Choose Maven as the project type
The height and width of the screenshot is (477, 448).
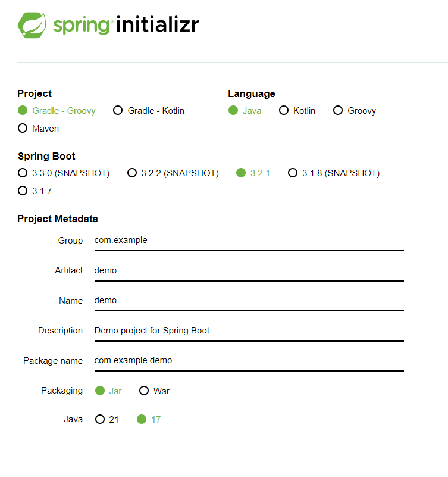click(38, 129)
